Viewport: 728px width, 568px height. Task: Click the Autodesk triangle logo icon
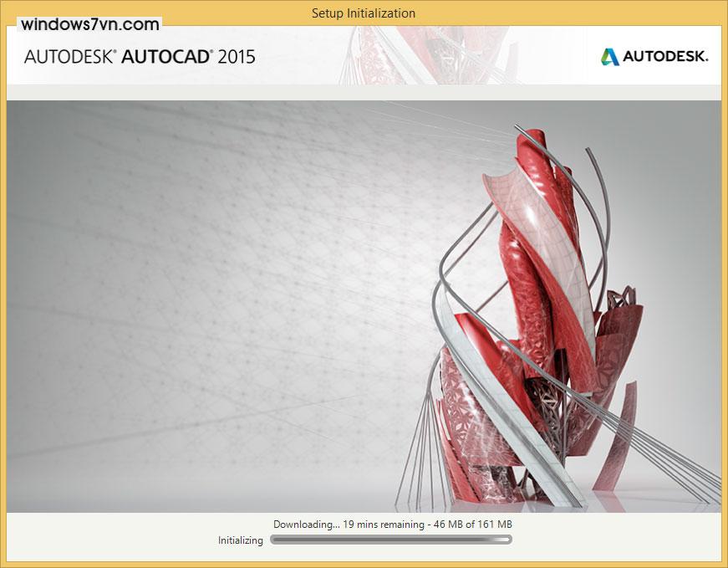(x=608, y=57)
